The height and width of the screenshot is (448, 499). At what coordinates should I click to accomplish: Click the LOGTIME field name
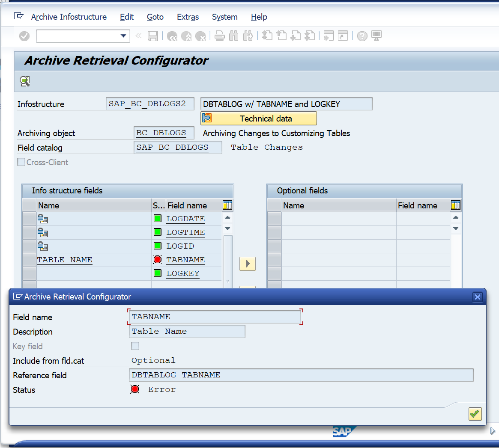click(185, 233)
